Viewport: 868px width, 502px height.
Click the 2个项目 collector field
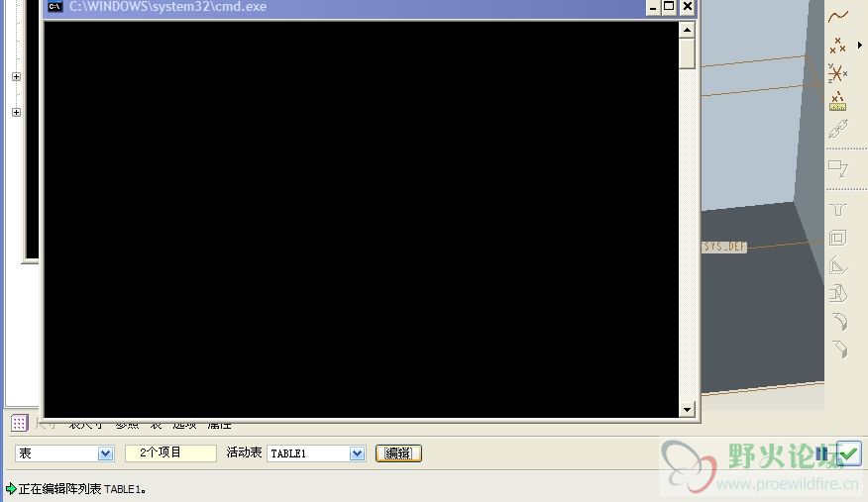(x=170, y=452)
